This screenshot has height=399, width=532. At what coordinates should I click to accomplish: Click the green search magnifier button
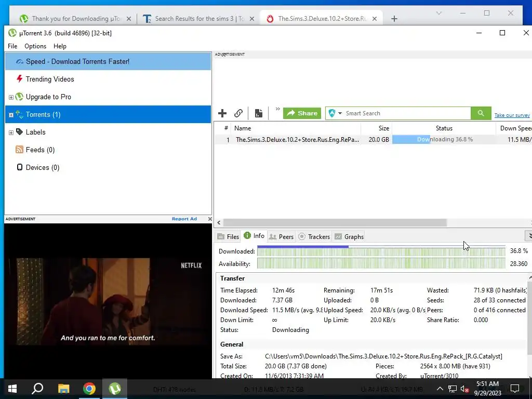pyautogui.click(x=481, y=113)
